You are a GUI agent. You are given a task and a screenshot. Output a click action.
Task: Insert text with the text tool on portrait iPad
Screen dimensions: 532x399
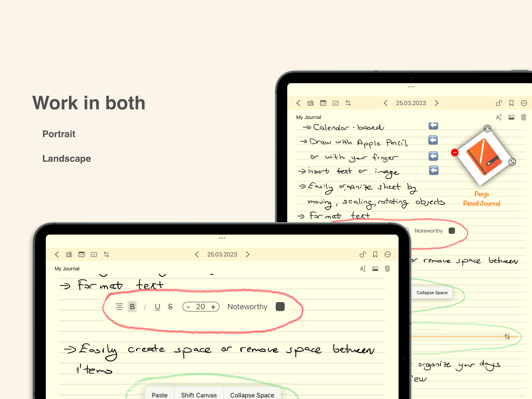coord(499,117)
